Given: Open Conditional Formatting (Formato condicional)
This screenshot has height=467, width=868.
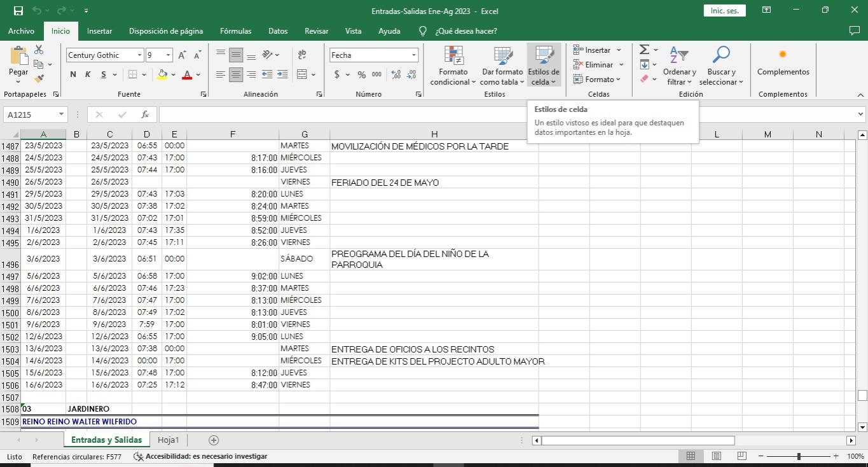Looking at the screenshot, I should (453, 66).
